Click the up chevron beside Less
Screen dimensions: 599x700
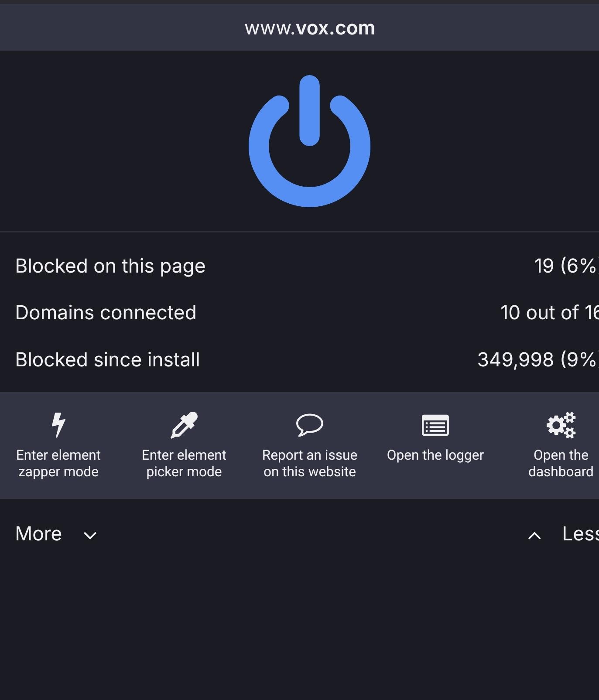pos(534,536)
